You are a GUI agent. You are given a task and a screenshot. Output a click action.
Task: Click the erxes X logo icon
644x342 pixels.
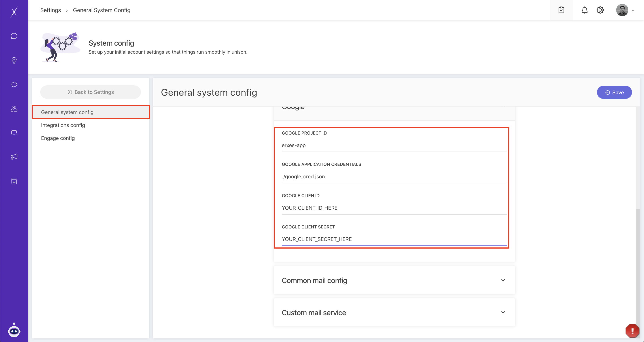point(14,12)
